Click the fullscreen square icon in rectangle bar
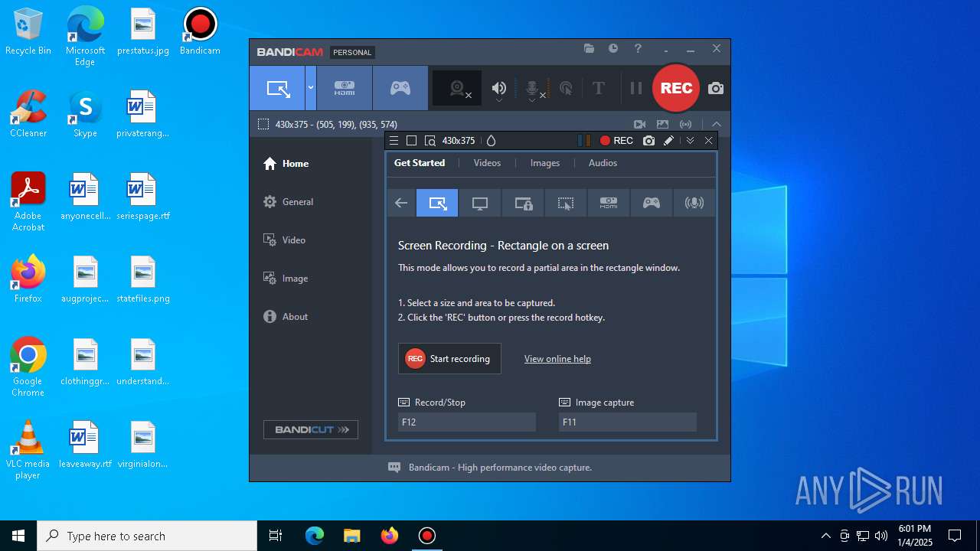This screenshot has height=551, width=980. pyautogui.click(x=411, y=141)
